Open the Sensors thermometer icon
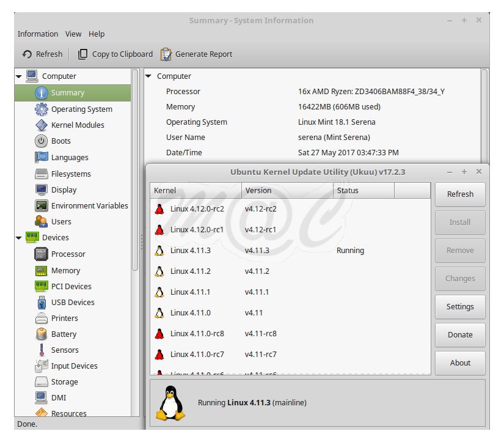 tap(42, 350)
